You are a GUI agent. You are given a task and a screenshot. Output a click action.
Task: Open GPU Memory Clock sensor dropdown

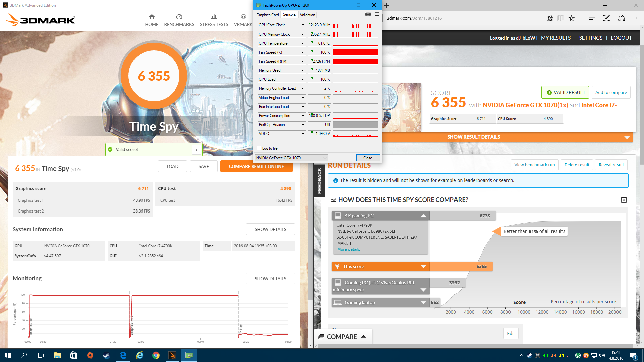[x=303, y=34]
